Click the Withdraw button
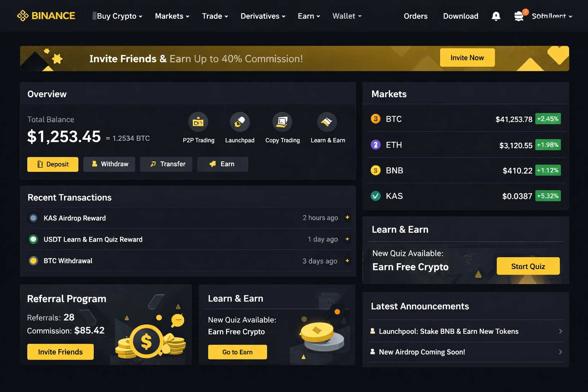 click(x=109, y=164)
